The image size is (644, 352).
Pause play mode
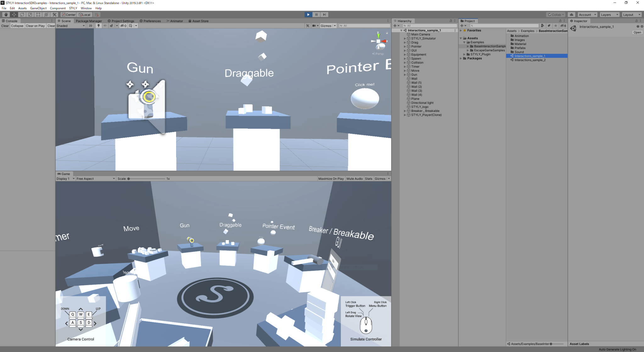[316, 14]
